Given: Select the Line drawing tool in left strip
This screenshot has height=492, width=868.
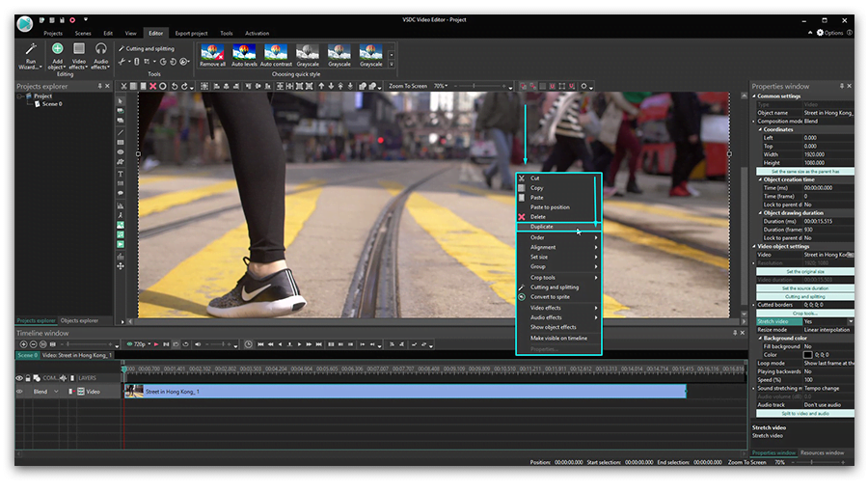Looking at the screenshot, I should 121,133.
